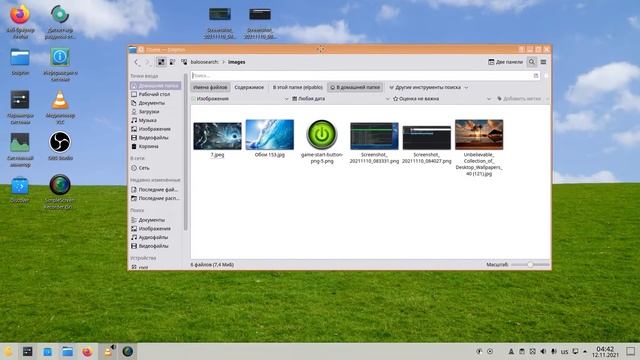Click Dolphin folder icon in taskbar
This screenshot has height=360, width=640.
(67, 351)
